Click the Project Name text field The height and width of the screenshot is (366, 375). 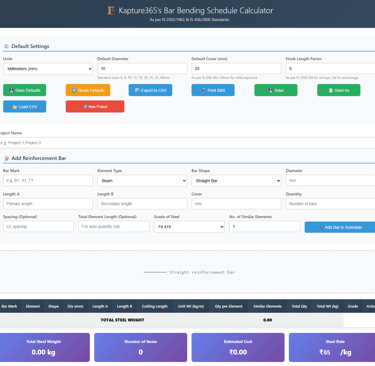click(x=187, y=143)
